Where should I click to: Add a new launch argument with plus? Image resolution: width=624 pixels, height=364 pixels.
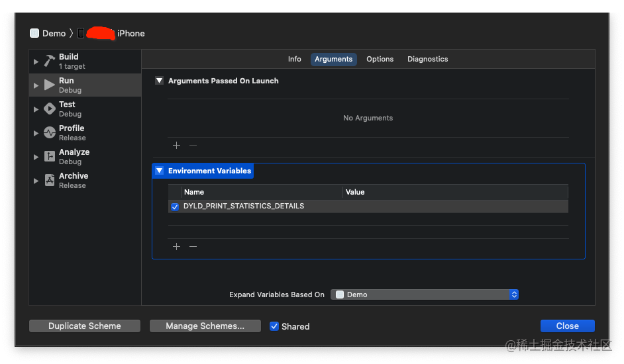[x=176, y=145]
